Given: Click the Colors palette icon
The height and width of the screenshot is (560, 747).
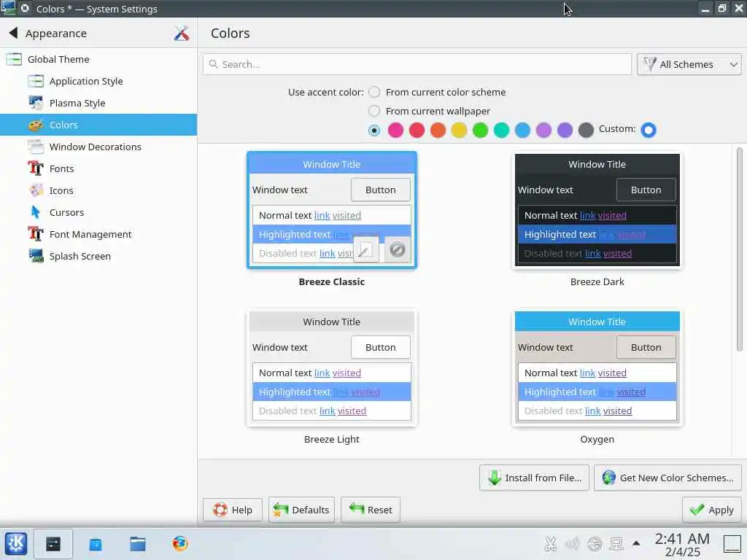Looking at the screenshot, I should 36,125.
